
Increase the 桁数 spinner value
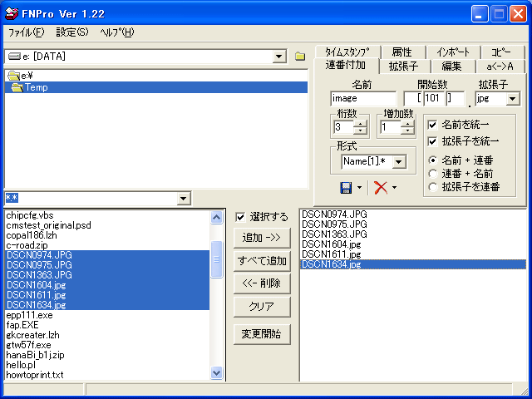click(x=361, y=124)
